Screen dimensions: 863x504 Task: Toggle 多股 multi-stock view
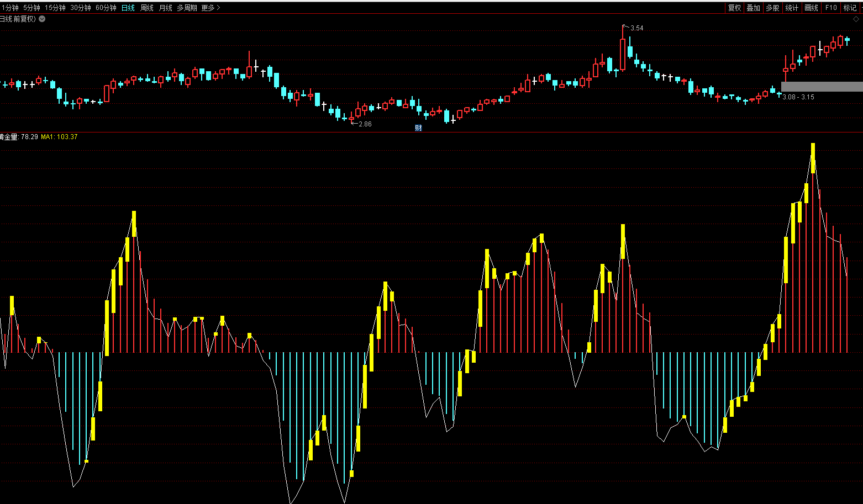coord(772,8)
